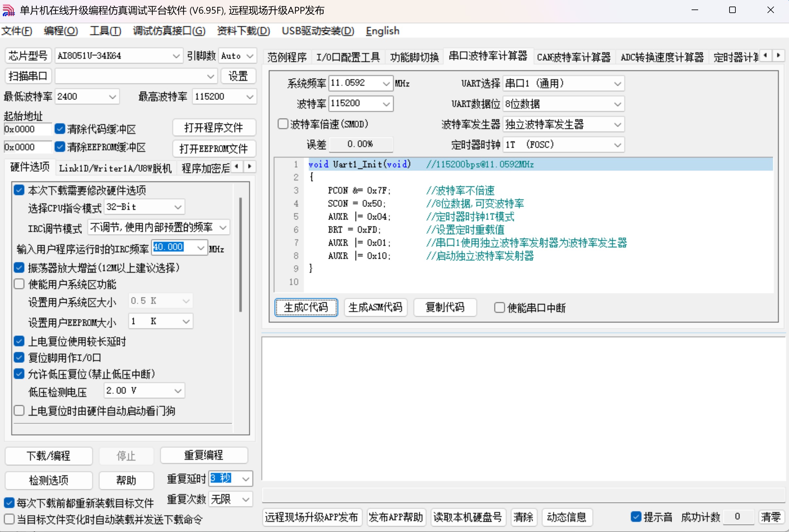Click right arrow beside 程序加密后 tab
The image size is (789, 532).
(249, 167)
